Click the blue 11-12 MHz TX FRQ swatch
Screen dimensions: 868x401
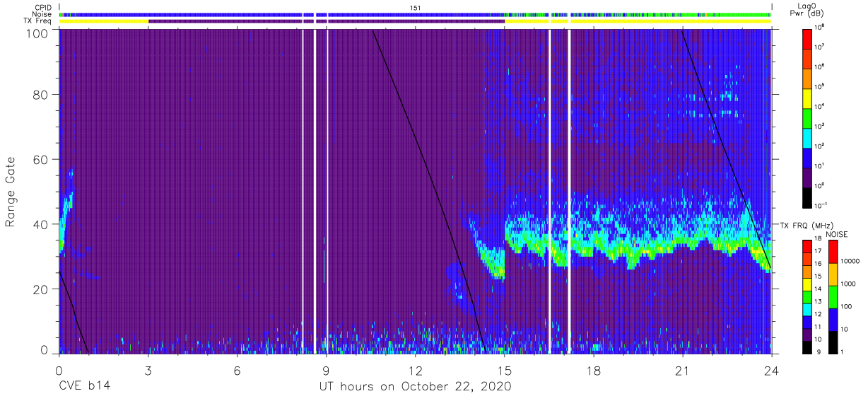click(808, 321)
